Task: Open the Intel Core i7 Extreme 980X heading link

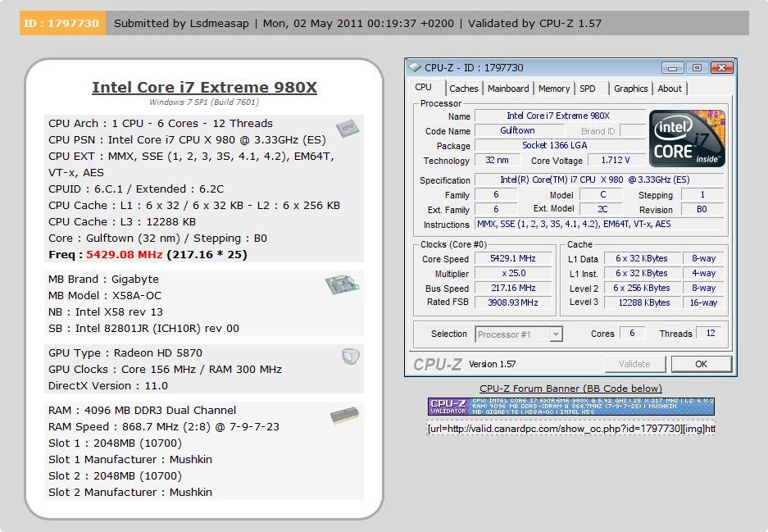Action: pos(204,87)
